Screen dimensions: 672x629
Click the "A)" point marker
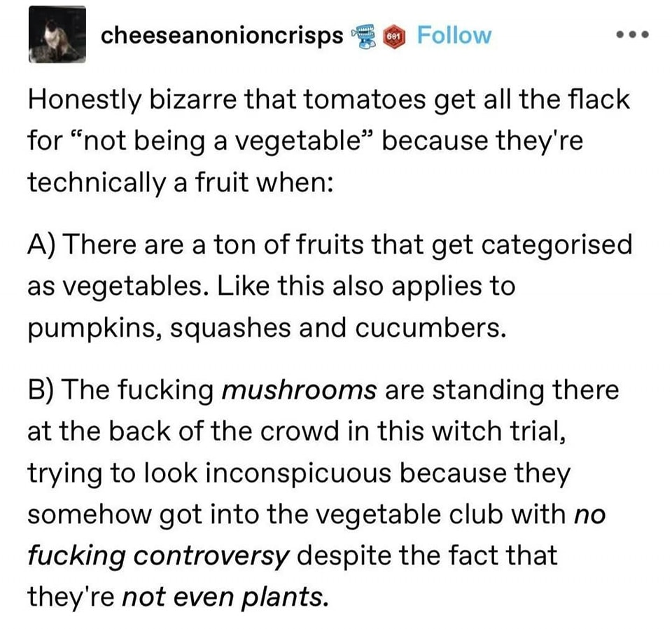pos(43,246)
